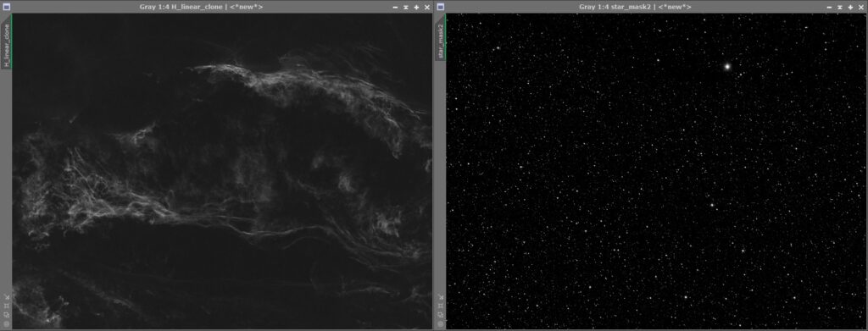
Task: Shade the star_mask2 window
Action: [x=840, y=7]
